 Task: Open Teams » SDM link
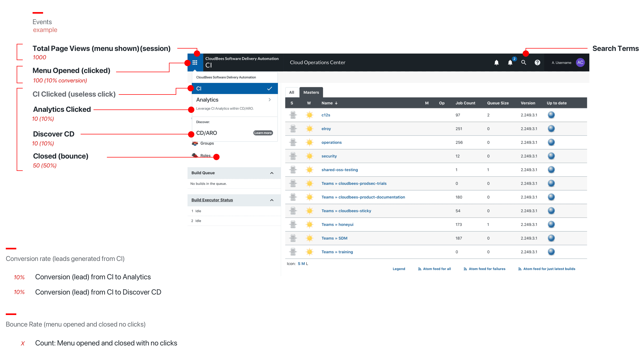tap(334, 238)
